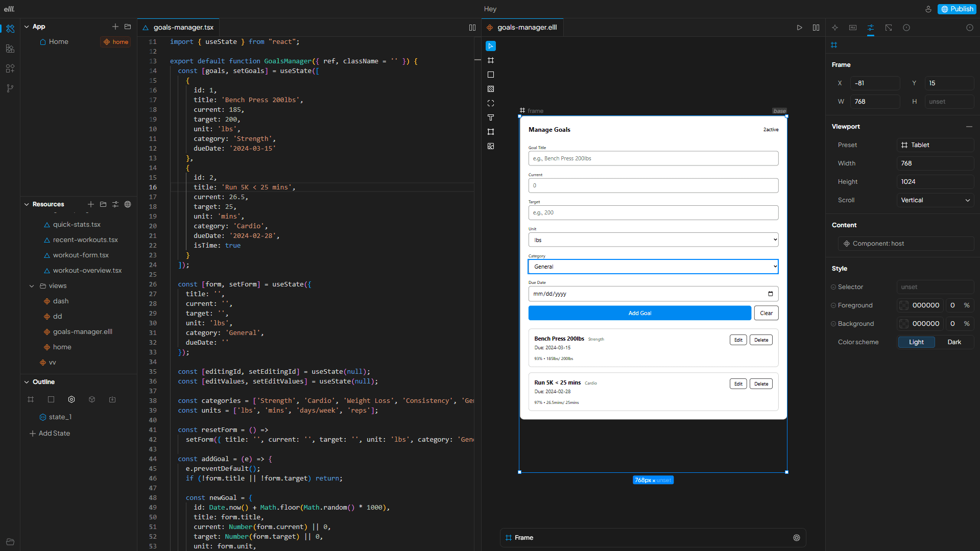
Task: Switch to goals-manager.tsx tab
Action: pyautogui.click(x=183, y=28)
